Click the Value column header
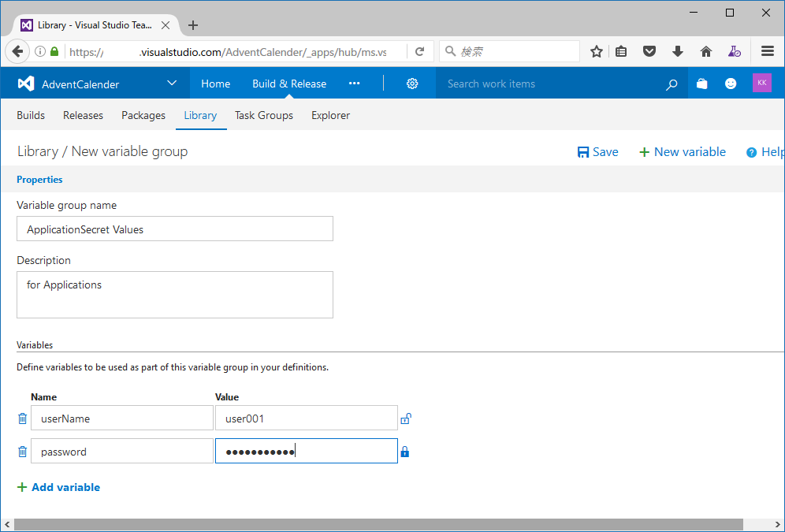The image size is (785, 532). tap(227, 397)
